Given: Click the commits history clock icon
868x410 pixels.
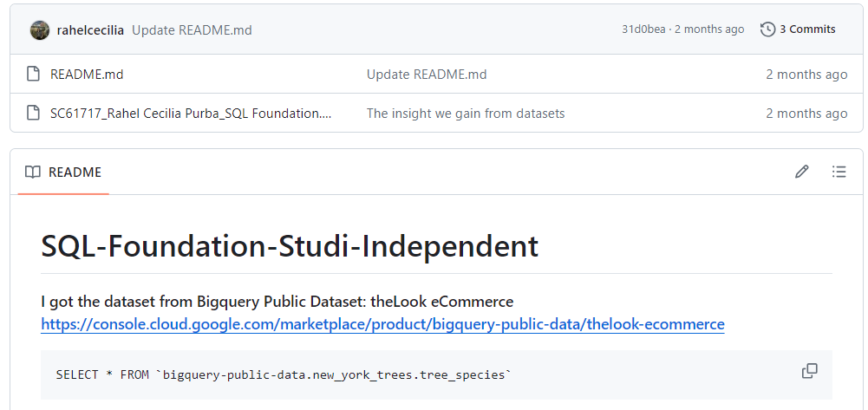Looking at the screenshot, I should (x=767, y=29).
